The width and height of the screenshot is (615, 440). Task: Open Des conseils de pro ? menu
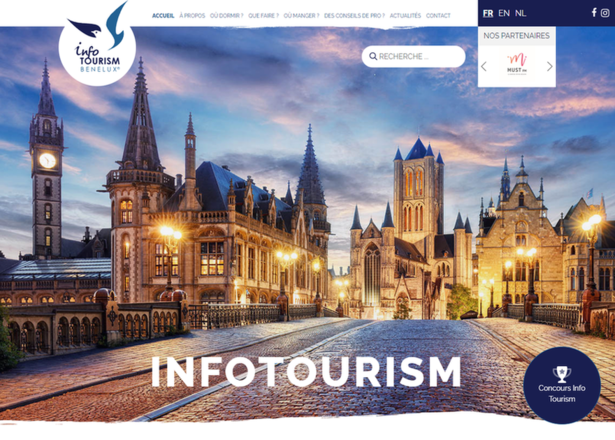pyautogui.click(x=354, y=16)
